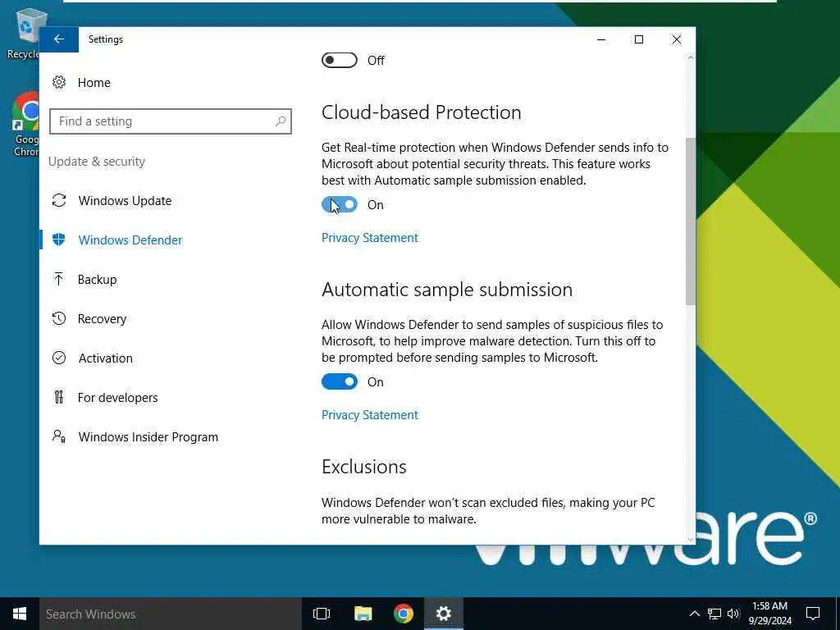Go back using the Settings back arrow
840x630 pixels.
pyautogui.click(x=59, y=39)
